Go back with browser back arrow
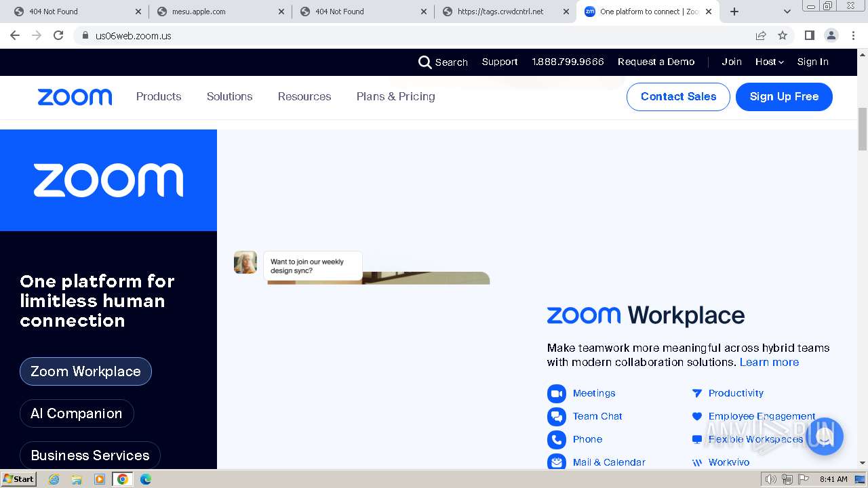This screenshot has height=488, width=868. click(15, 35)
